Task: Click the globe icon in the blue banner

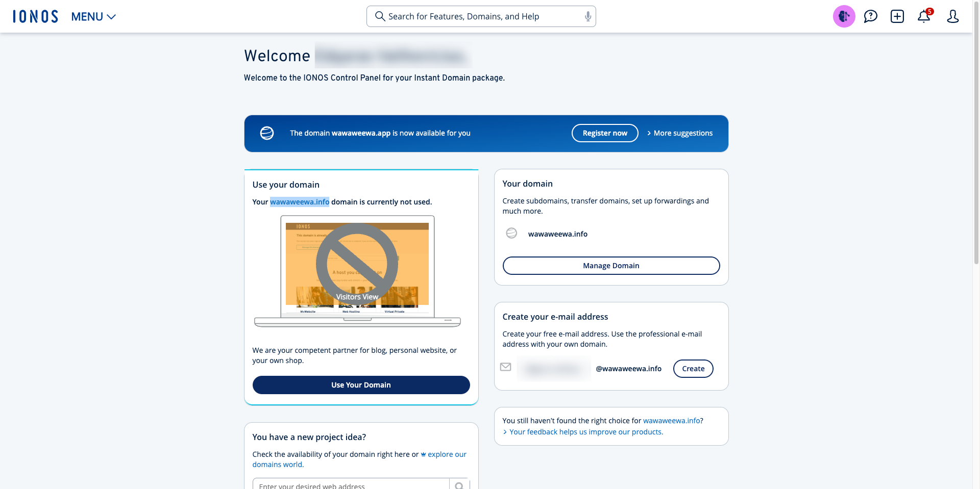Action: click(x=267, y=133)
